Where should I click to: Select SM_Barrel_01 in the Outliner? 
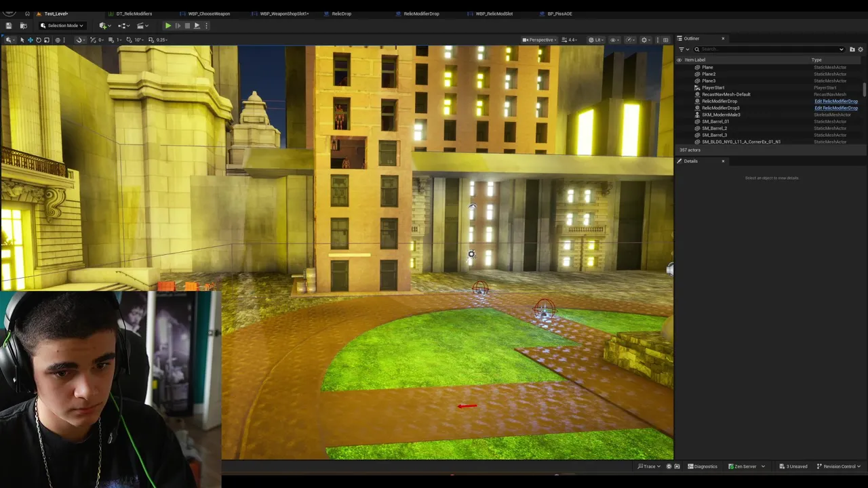point(715,121)
